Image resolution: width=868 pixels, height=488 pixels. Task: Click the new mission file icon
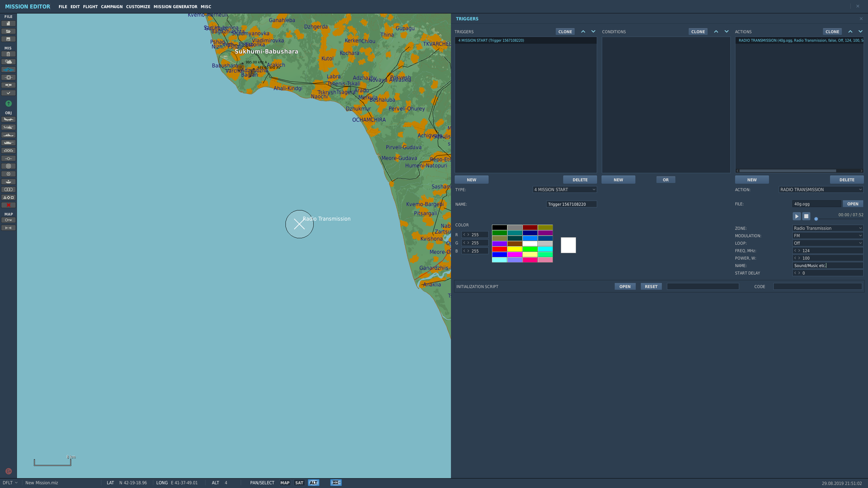tap(8, 23)
